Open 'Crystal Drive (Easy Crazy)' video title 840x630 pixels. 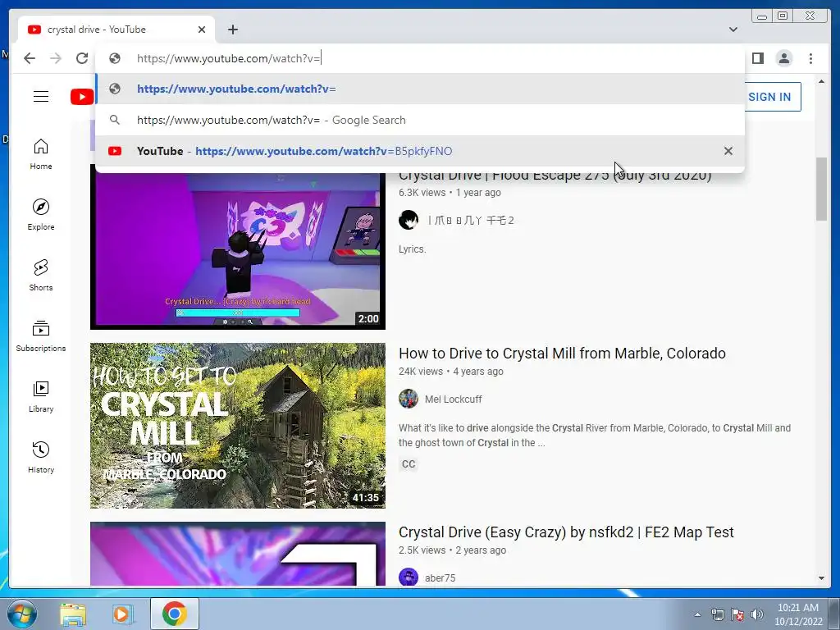pos(566,532)
